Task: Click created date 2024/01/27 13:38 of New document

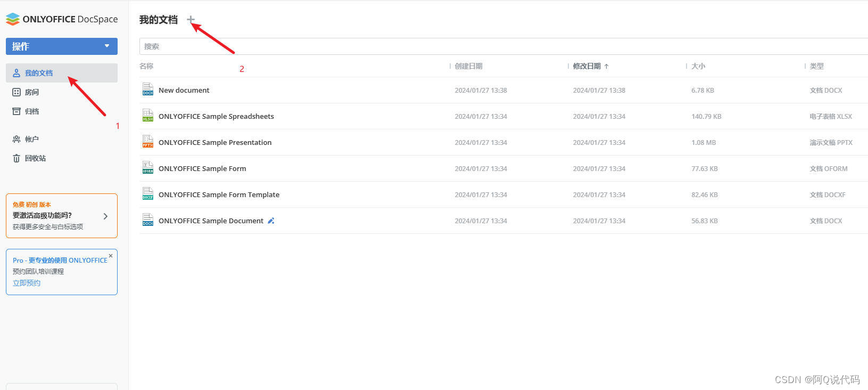Action: pos(481,90)
